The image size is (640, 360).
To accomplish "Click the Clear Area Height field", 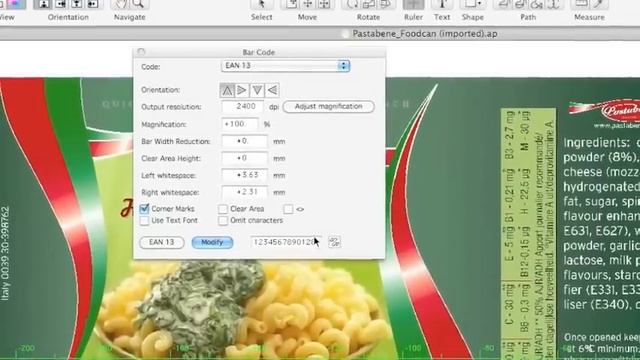I will [x=244, y=158].
